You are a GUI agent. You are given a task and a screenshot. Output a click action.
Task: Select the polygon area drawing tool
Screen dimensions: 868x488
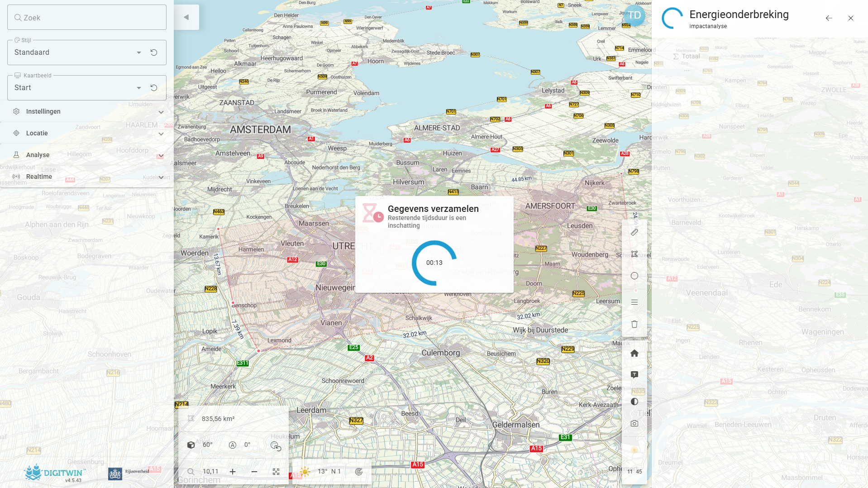[x=634, y=254]
